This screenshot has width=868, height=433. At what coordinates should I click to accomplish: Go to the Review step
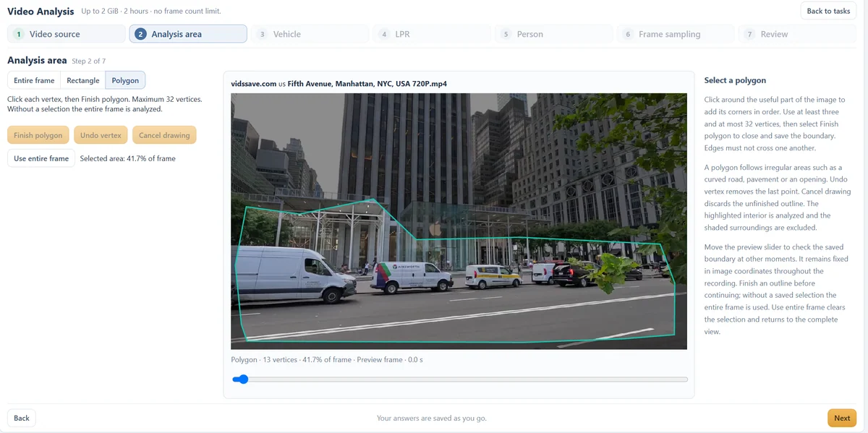(797, 34)
